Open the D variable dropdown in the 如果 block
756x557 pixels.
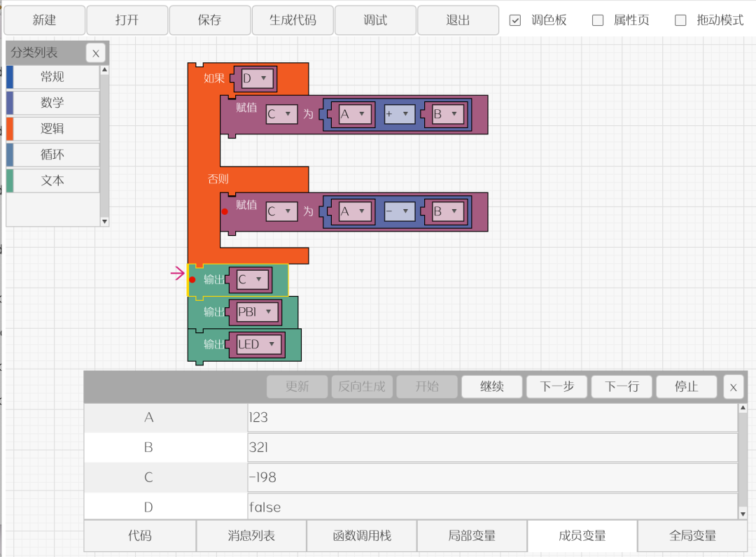(263, 79)
